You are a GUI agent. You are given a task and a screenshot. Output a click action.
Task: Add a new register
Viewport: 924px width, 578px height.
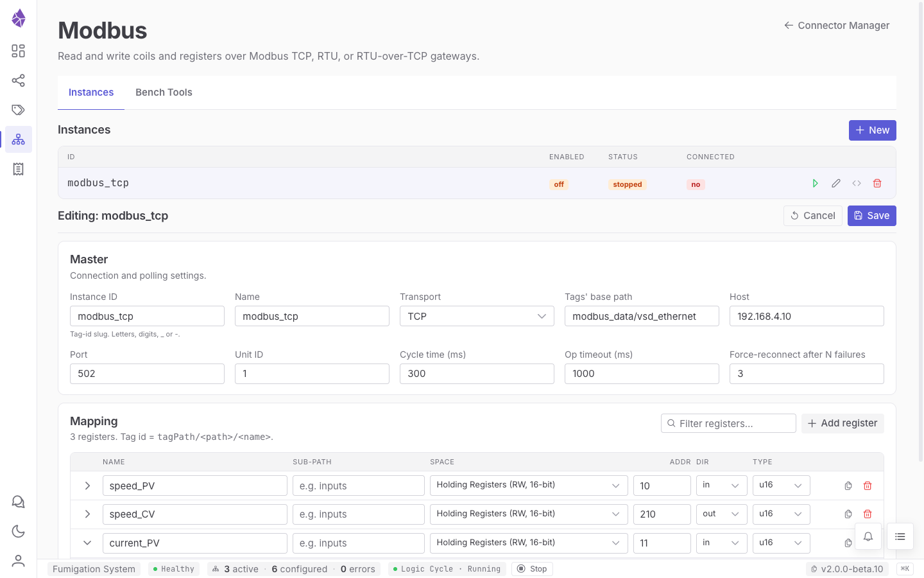pos(843,423)
